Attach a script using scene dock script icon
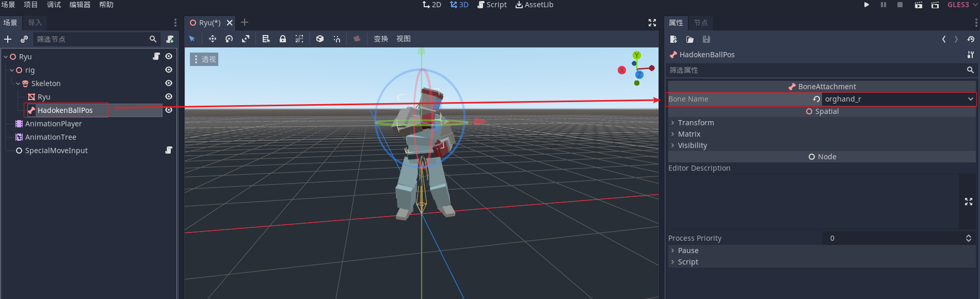This screenshot has height=299, width=980. [x=170, y=39]
